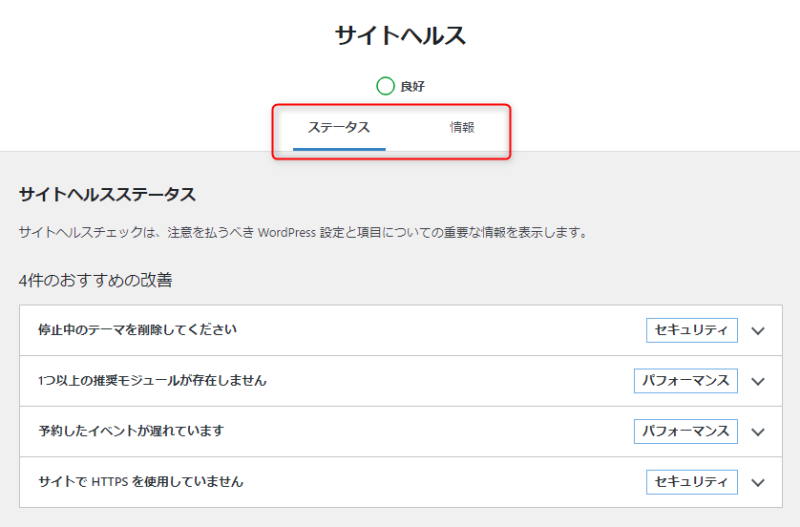The width and height of the screenshot is (800, 527).
Task: Click セキュリティ badge on HTTPS row
Action: coord(692,482)
